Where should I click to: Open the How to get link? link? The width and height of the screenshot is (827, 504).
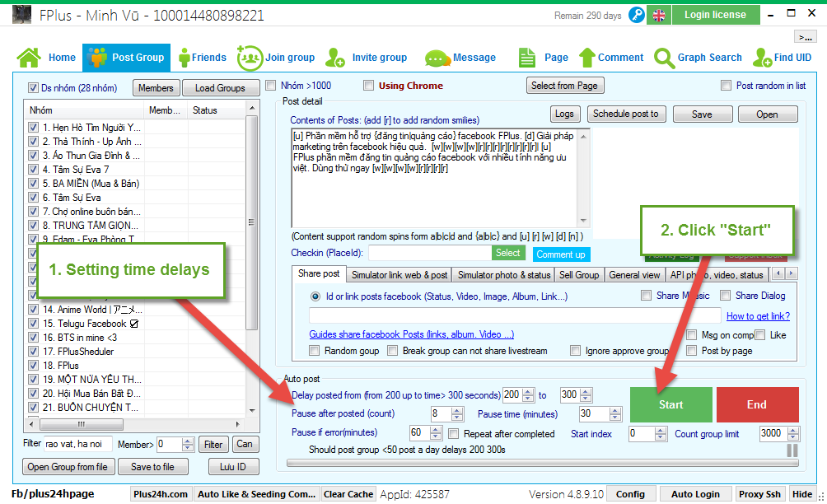(758, 315)
